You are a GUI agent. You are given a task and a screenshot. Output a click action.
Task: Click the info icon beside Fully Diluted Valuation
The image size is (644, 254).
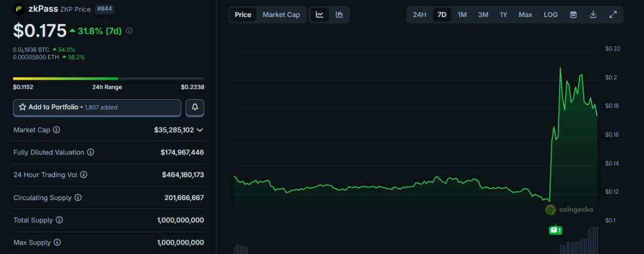(90, 153)
